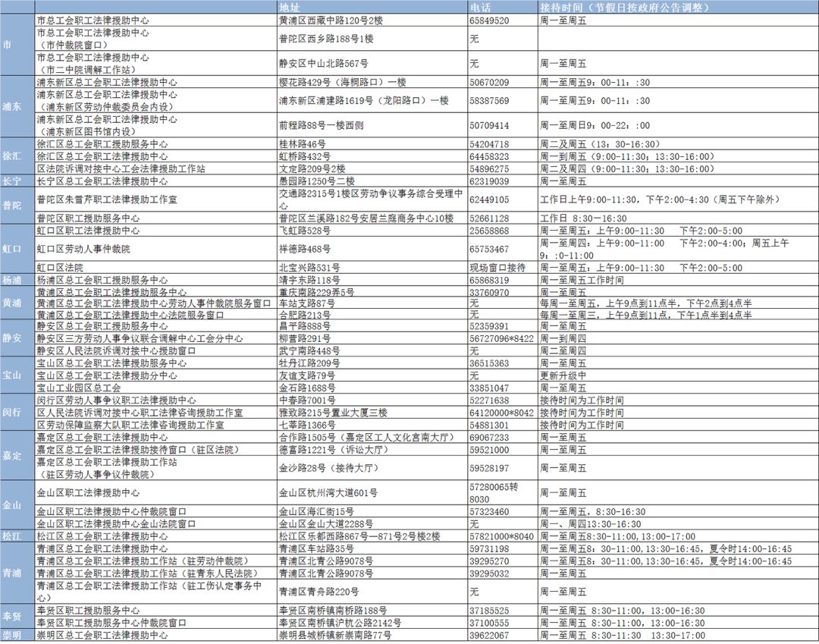Select address 车站支路87号
Viewport: 819px width, 644px height.
(x=307, y=303)
